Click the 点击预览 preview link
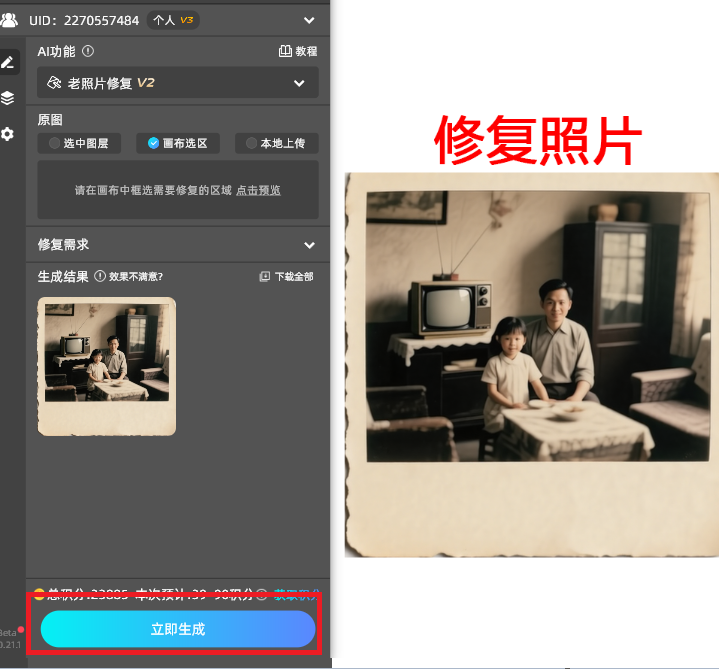Viewport: 719px width, 669px height. coord(258,190)
